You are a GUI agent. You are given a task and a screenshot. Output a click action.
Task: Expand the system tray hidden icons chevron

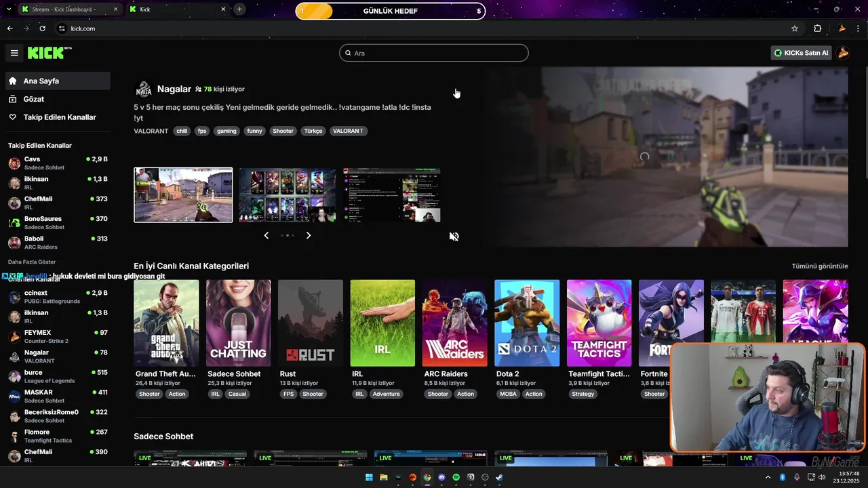click(768, 477)
